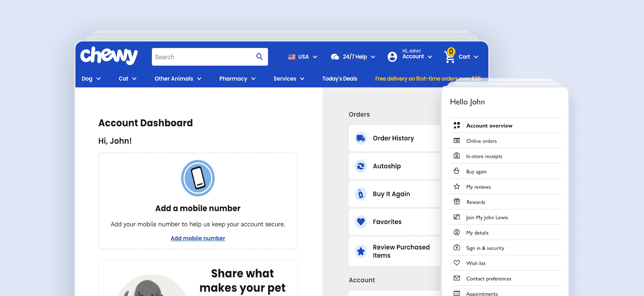Click into the Search input field
644x296 pixels.
(x=203, y=57)
